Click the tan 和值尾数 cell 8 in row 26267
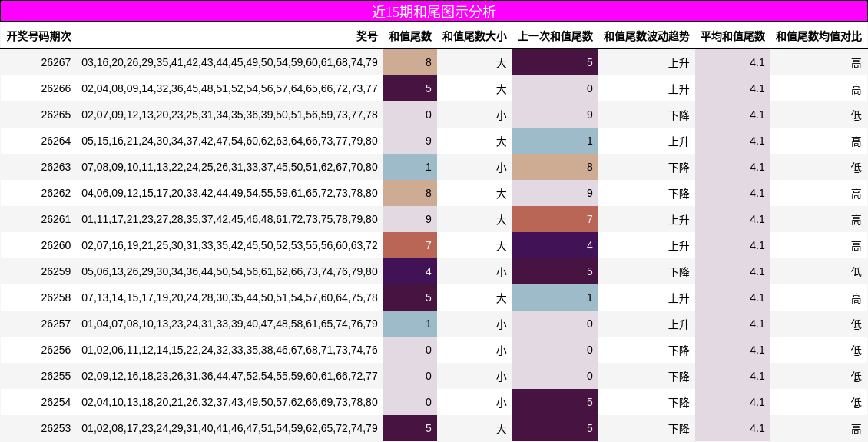Viewport: 868px width, 442px height. 410,62
